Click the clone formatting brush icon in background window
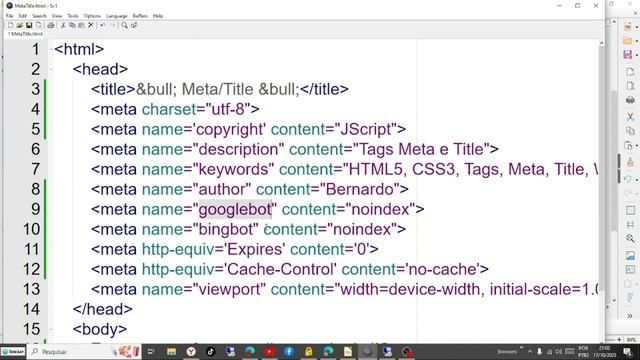Viewport: 640px width, 360px height. [630, 162]
